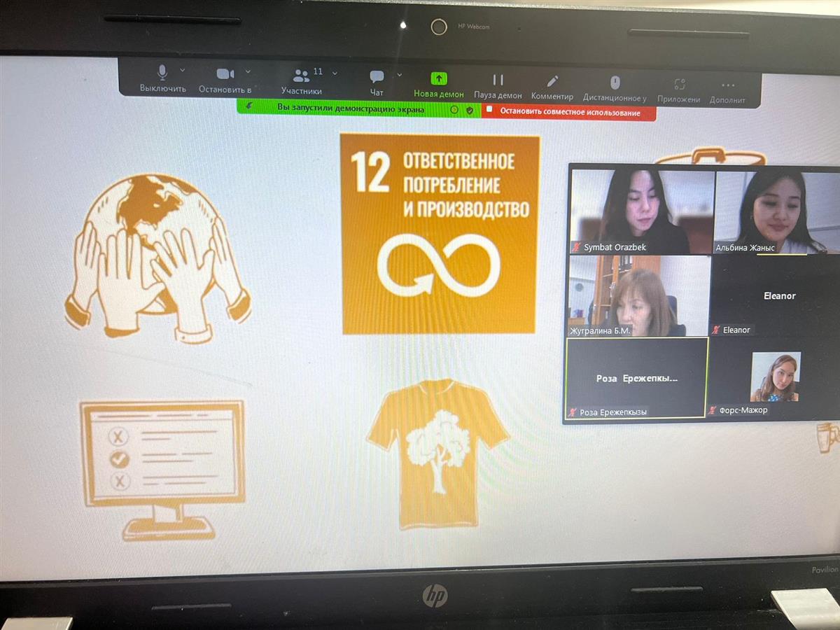Expand the video settings arrow

(x=248, y=71)
